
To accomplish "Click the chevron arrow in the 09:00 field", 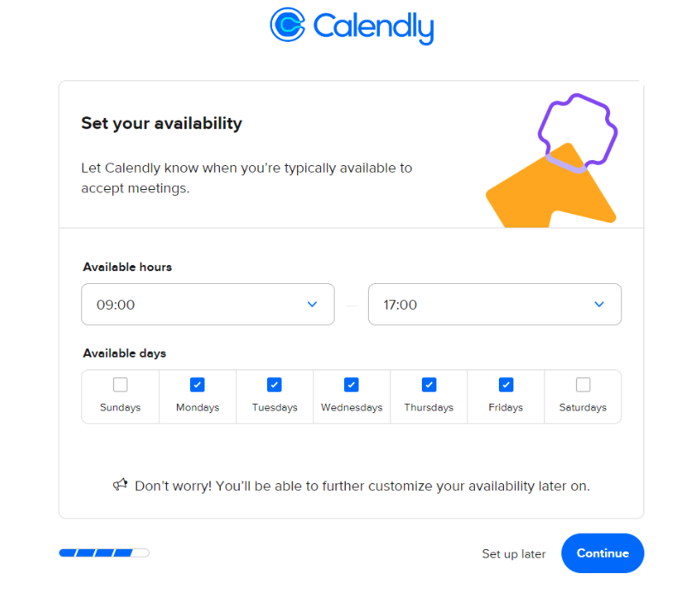I will (312, 304).
